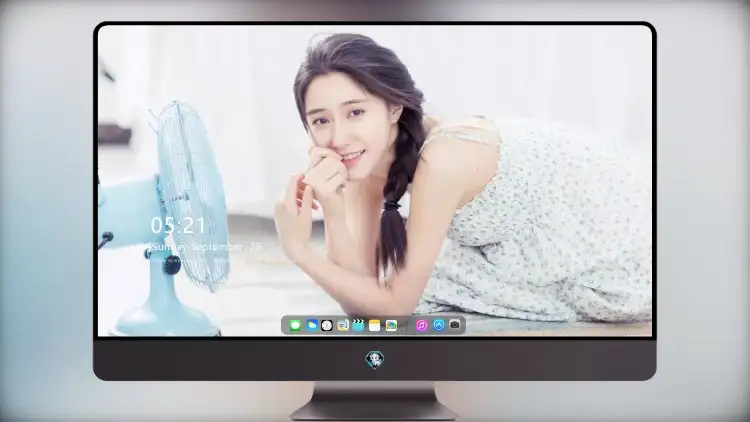This screenshot has width=750, height=422.
Task: Click the Sunday September 28 date text
Action: pyautogui.click(x=206, y=247)
